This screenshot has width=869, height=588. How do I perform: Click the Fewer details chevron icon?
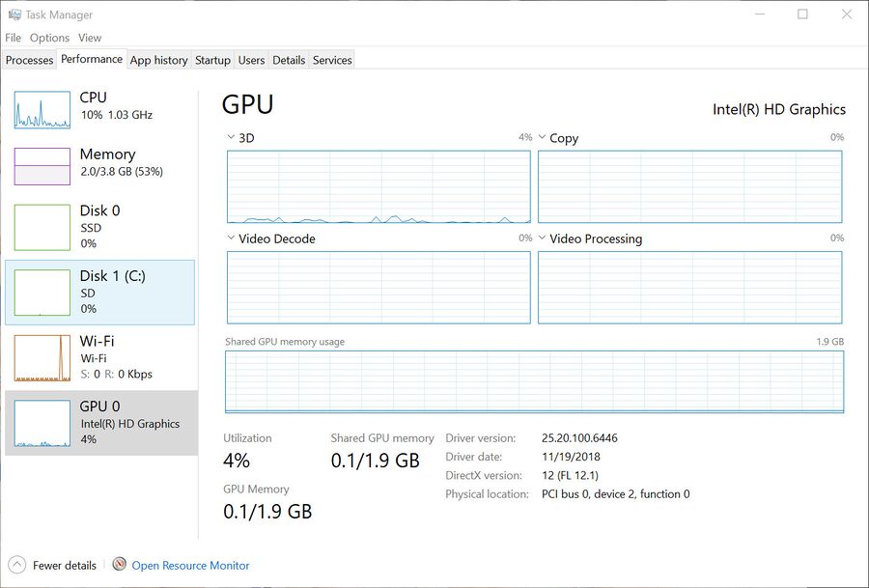pyautogui.click(x=16, y=565)
